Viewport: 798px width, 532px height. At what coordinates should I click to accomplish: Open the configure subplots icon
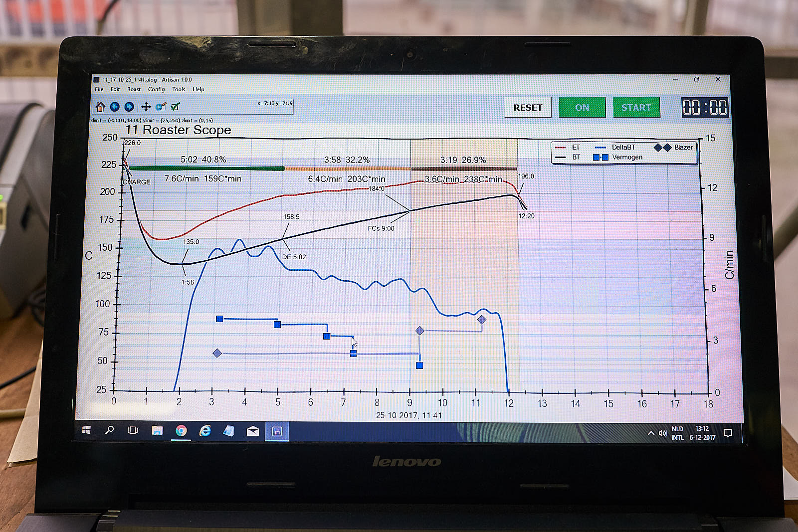tap(161, 107)
